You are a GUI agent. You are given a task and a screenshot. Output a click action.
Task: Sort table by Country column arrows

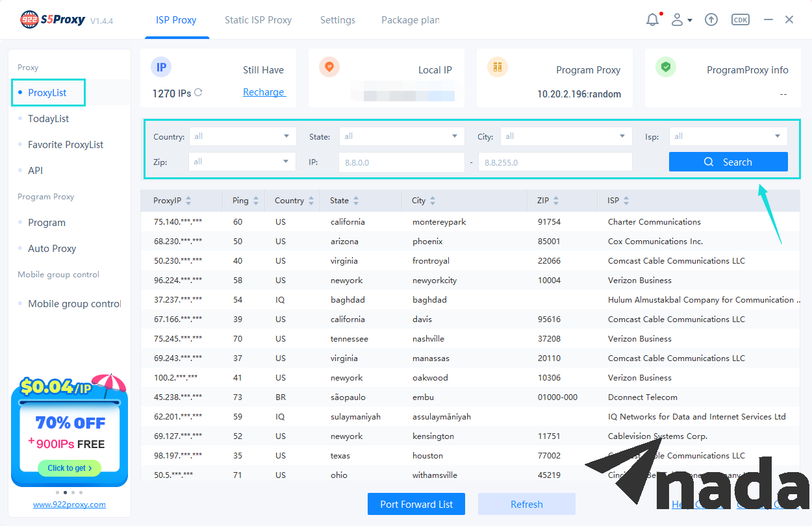click(311, 201)
